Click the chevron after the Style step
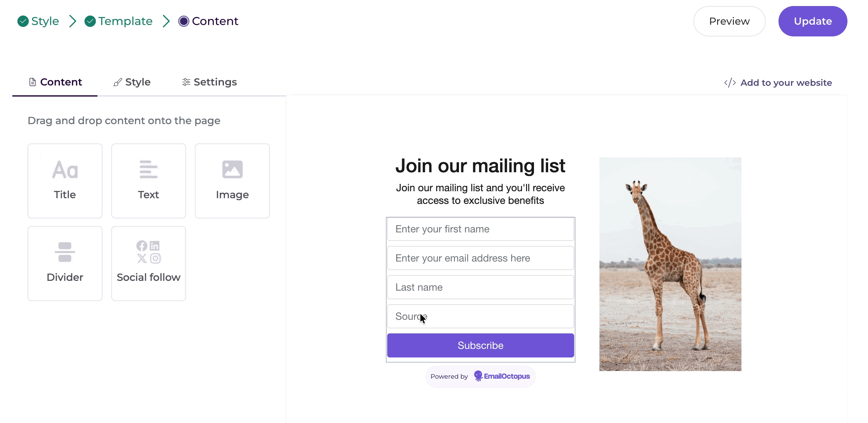The image size is (868, 423). pos(72,21)
